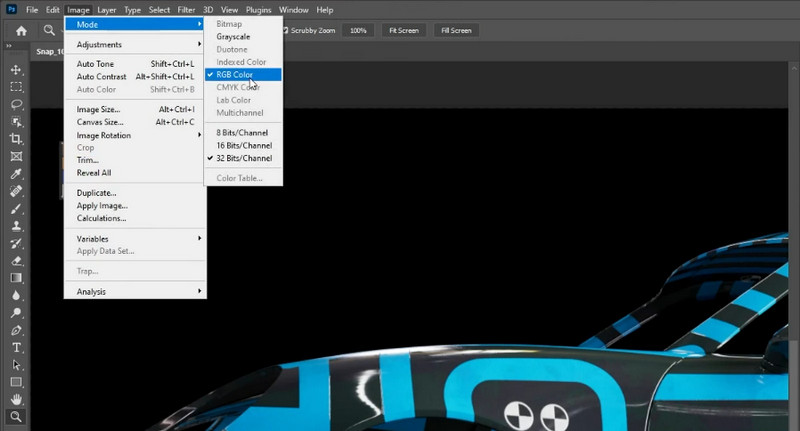Click the Photoshop logo icon
Viewport: 800px width, 431px height.
[x=11, y=10]
